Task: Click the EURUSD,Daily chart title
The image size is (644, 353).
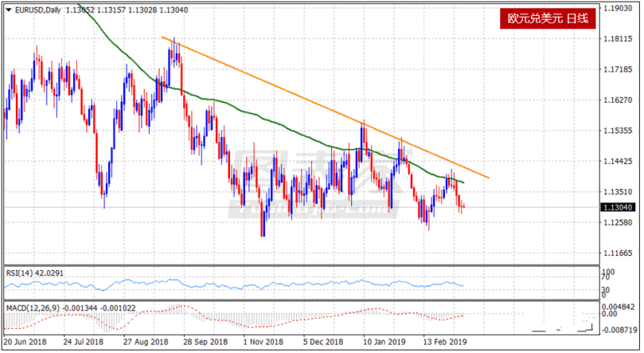Action: point(37,10)
